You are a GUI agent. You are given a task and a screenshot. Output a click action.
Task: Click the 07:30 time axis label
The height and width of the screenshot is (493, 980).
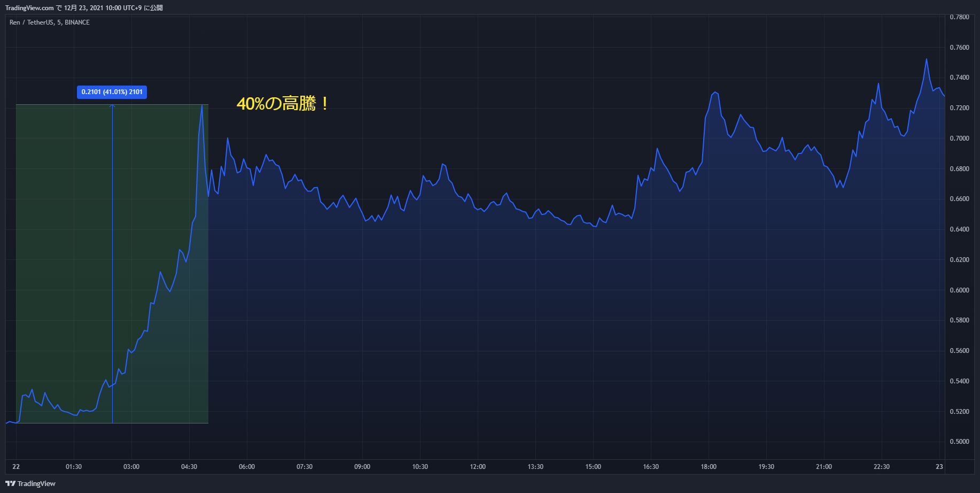(x=305, y=467)
